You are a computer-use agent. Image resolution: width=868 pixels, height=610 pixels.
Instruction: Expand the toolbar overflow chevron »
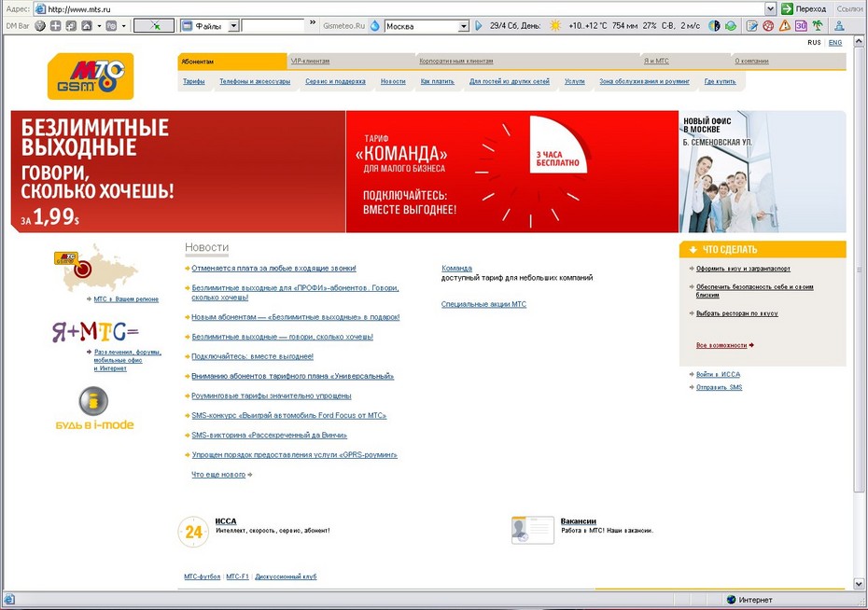313,23
